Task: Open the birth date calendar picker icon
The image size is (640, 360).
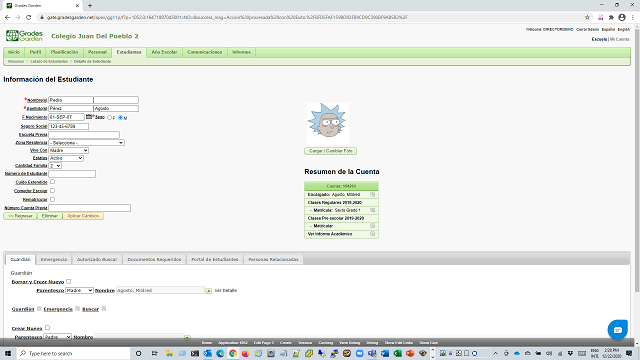Action: pos(89,117)
